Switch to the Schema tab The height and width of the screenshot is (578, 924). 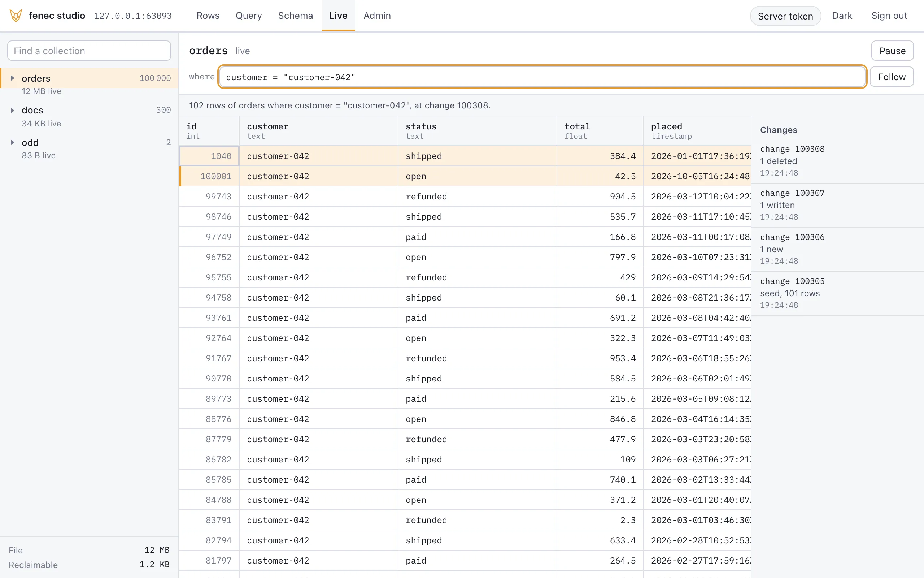click(295, 16)
